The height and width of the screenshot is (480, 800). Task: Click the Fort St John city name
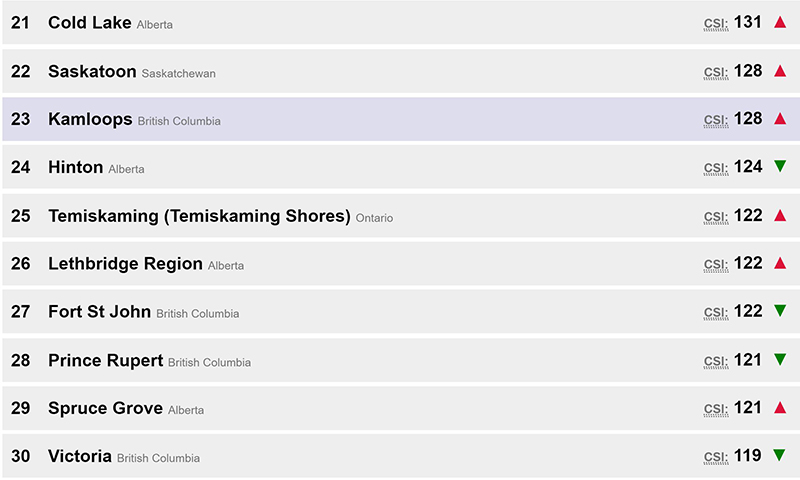(99, 312)
